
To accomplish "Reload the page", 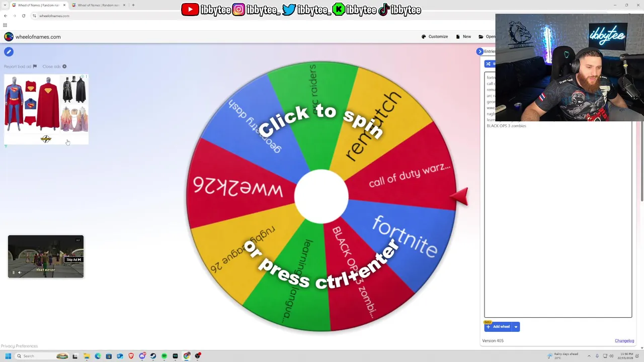I will 24,16.
